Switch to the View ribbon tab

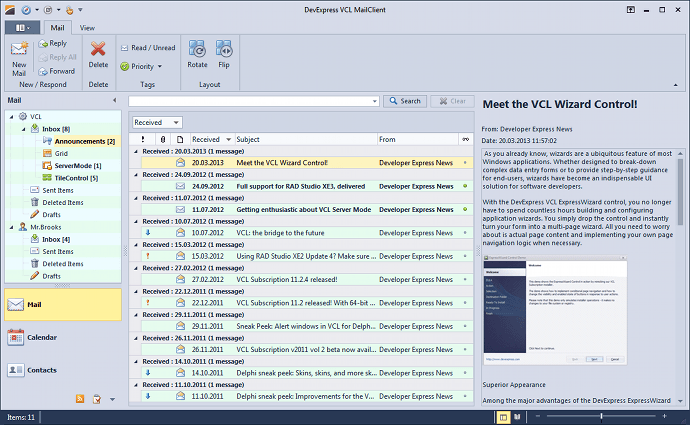[x=87, y=28]
